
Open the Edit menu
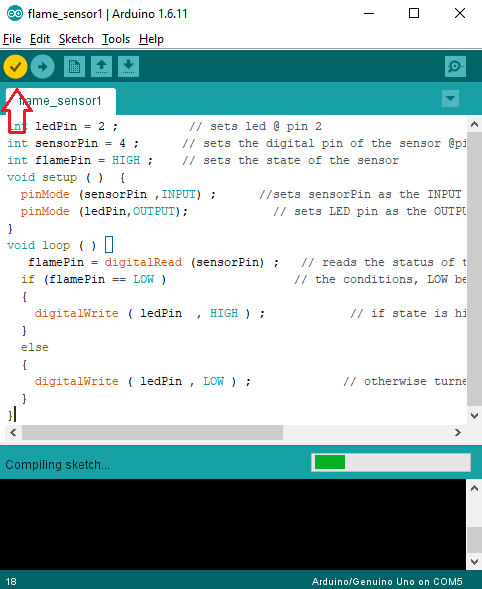[40, 39]
